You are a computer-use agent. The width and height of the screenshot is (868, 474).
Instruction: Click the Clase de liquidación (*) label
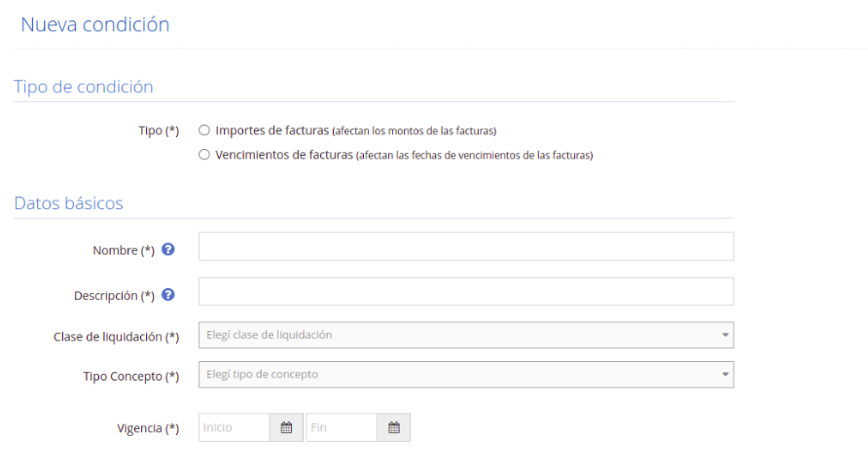[116, 337]
